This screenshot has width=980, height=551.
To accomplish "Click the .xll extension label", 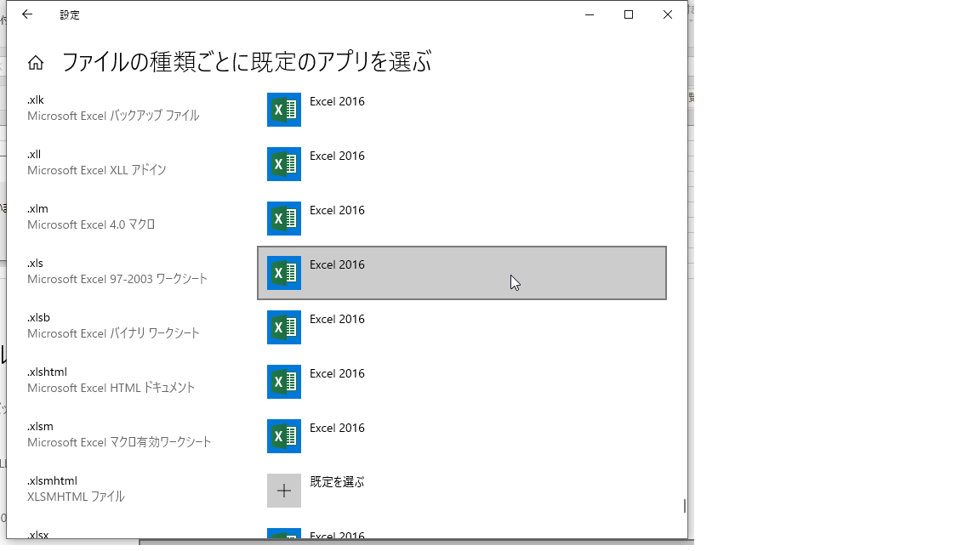I will coord(34,154).
